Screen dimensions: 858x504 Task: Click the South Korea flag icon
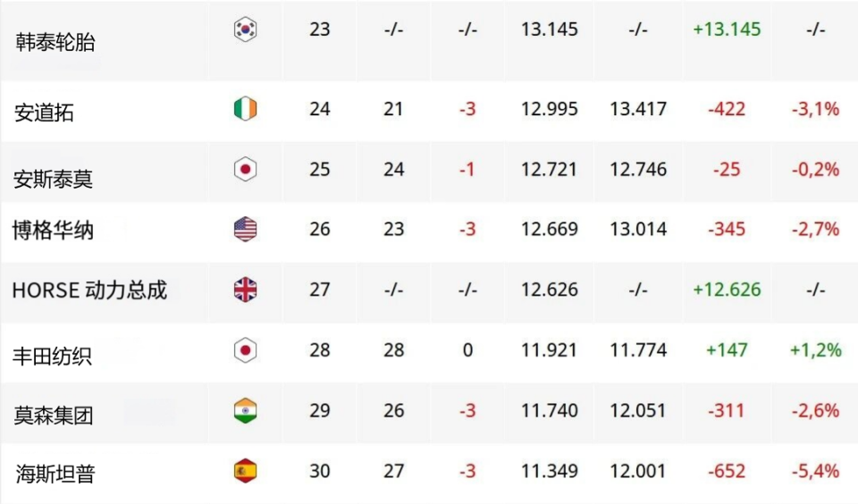245,29
